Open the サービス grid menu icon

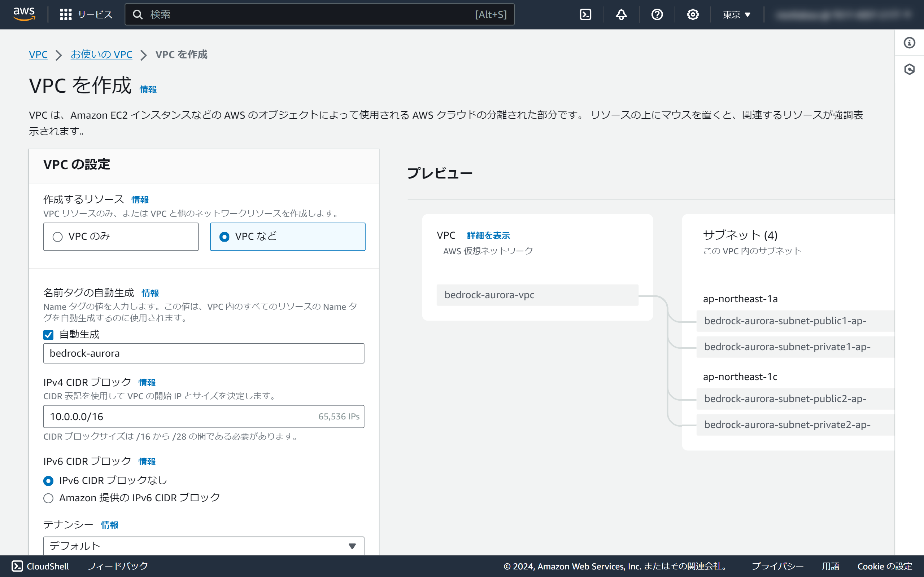66,14
